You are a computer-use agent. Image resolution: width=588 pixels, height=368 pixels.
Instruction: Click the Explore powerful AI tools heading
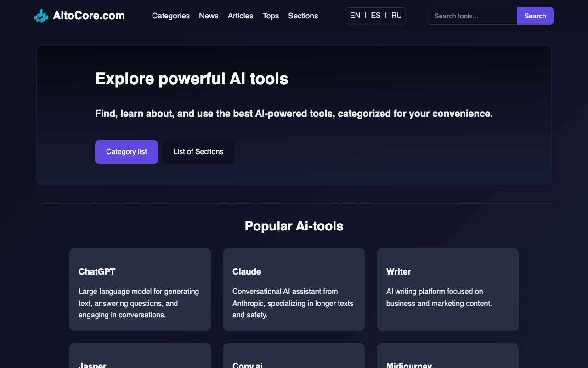192,79
